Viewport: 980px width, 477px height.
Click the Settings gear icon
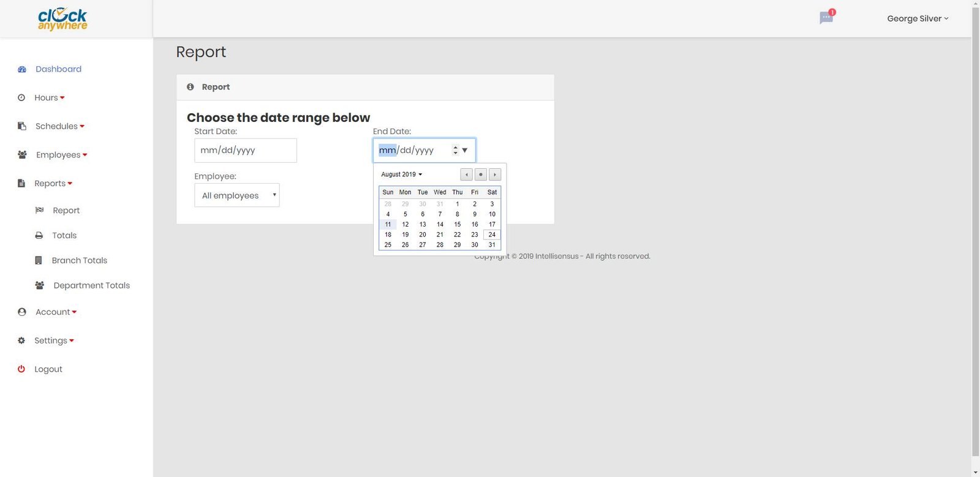(x=21, y=340)
